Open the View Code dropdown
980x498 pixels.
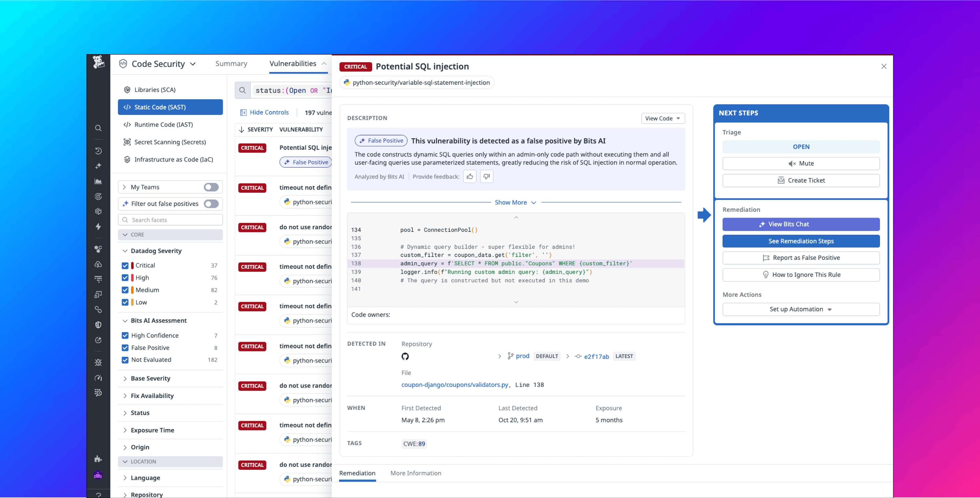(x=663, y=118)
